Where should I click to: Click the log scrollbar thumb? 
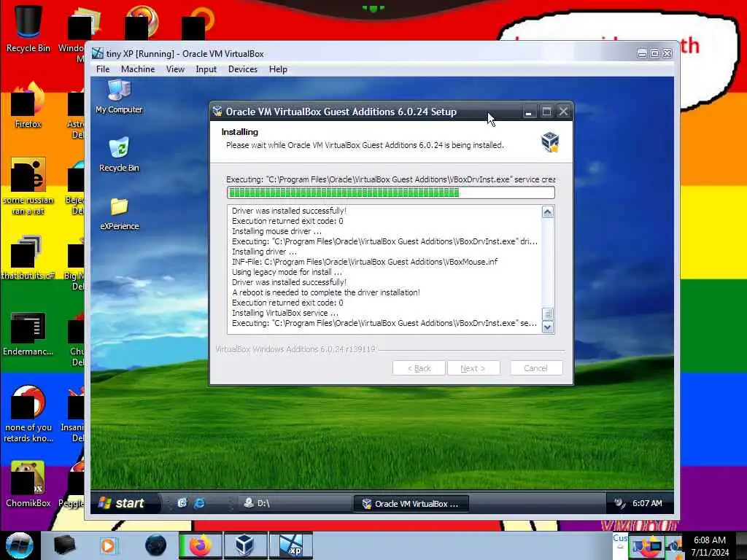tap(548, 314)
